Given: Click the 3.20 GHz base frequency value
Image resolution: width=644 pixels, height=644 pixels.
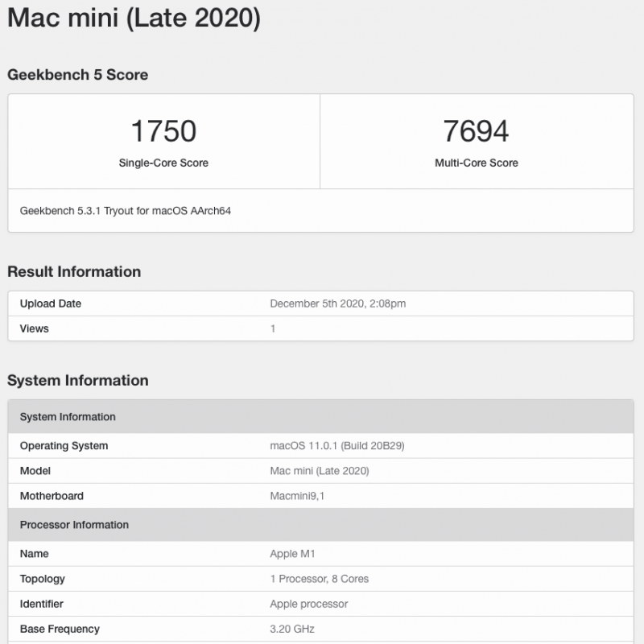Looking at the screenshot, I should pyautogui.click(x=292, y=629).
